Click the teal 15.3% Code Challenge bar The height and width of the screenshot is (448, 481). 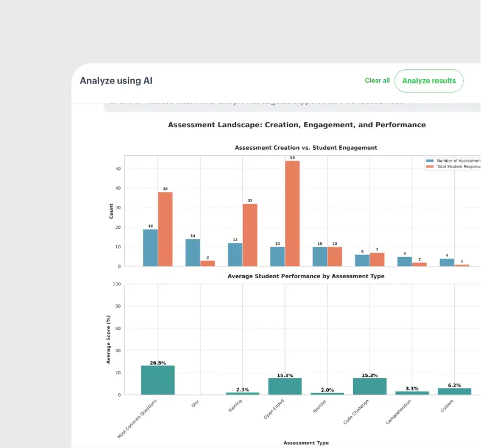pos(370,387)
